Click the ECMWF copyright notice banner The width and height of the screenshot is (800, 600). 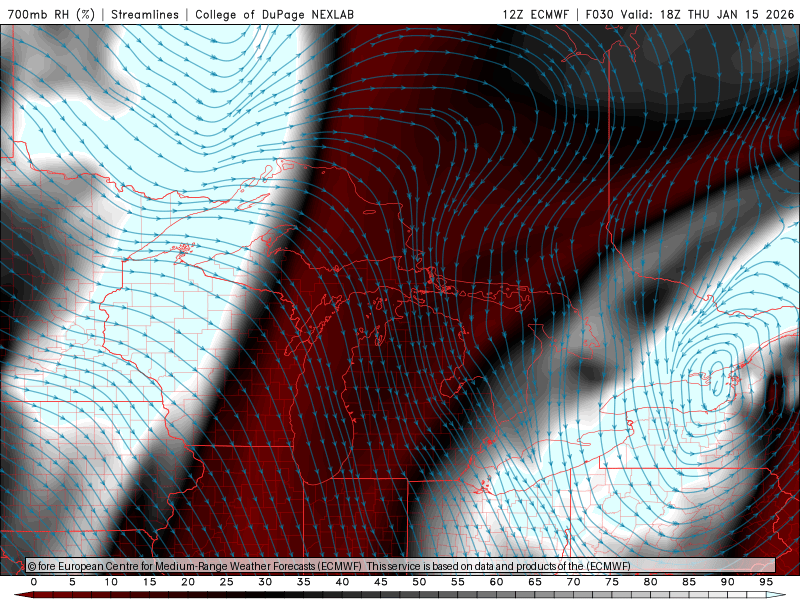pos(401,566)
